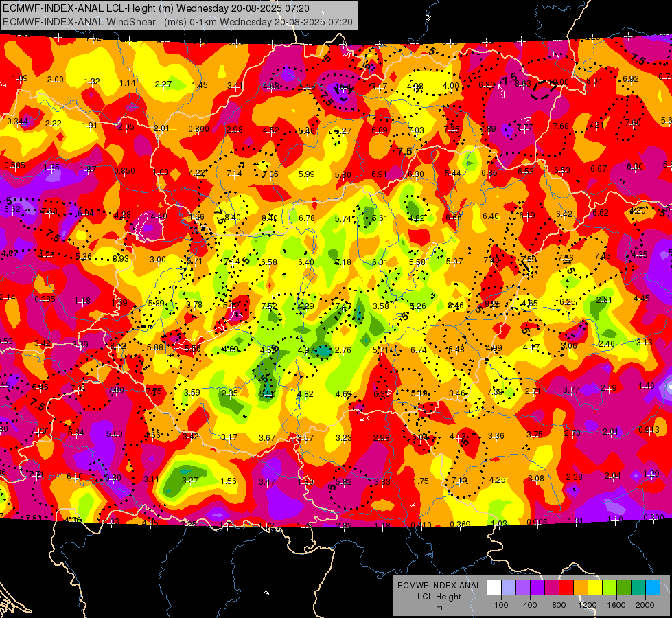
Task: Click the wind shear value 0.905
Action: [537, 522]
